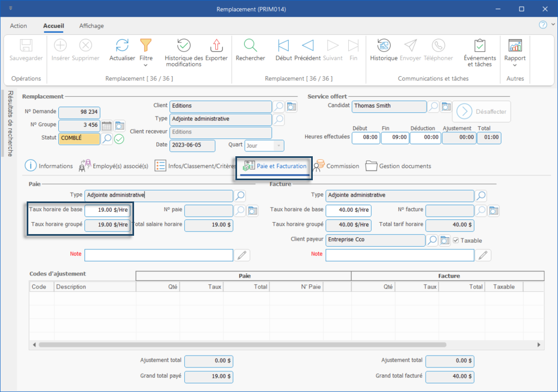Click the Actualiser refresh icon
558x392 pixels.
(x=122, y=46)
